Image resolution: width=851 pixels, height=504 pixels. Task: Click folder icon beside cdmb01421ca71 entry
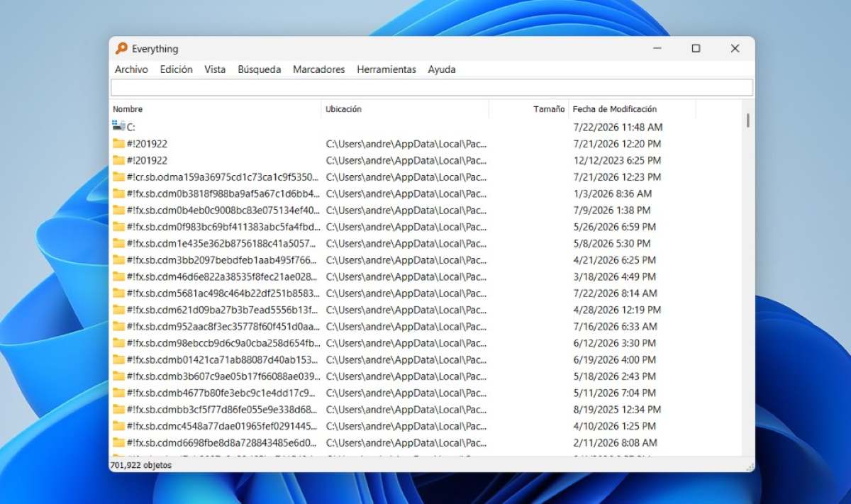[x=118, y=359]
